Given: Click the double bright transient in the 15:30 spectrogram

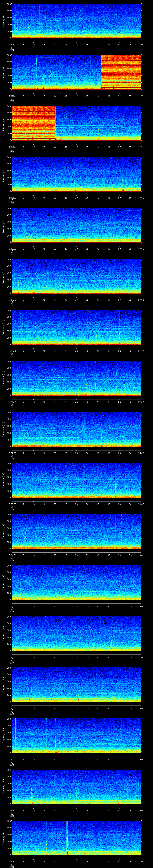Looking at the screenshot, I should point(67,837).
